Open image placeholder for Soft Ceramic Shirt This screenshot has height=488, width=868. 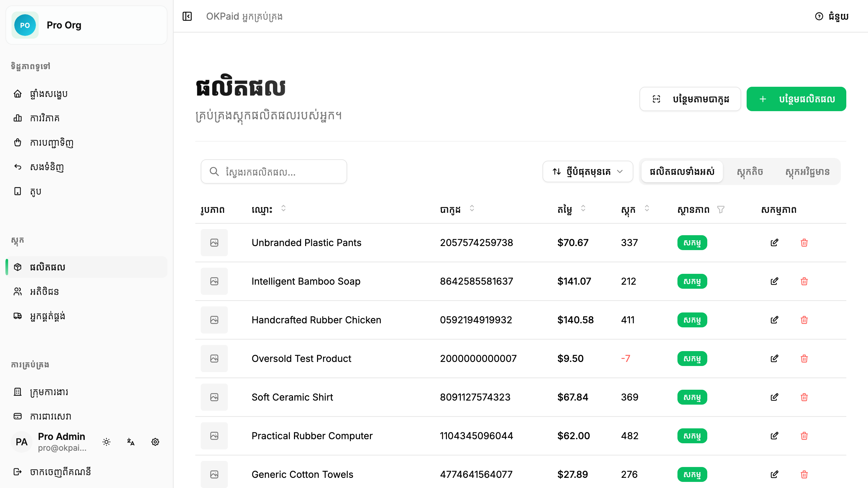pos(214,397)
